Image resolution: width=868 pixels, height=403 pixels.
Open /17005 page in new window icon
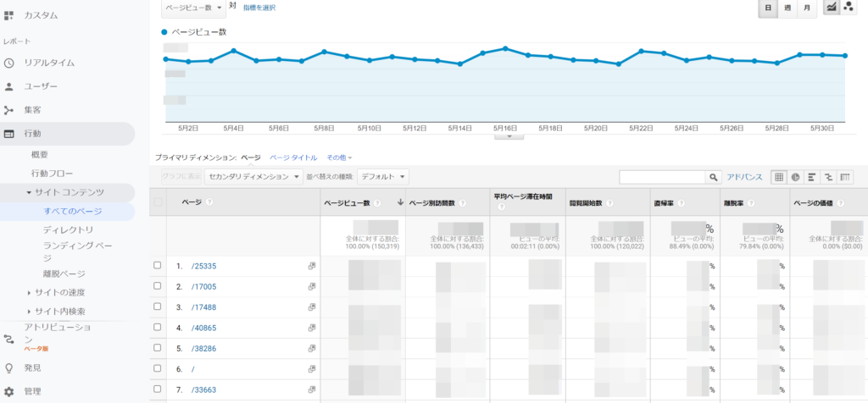pos(312,286)
